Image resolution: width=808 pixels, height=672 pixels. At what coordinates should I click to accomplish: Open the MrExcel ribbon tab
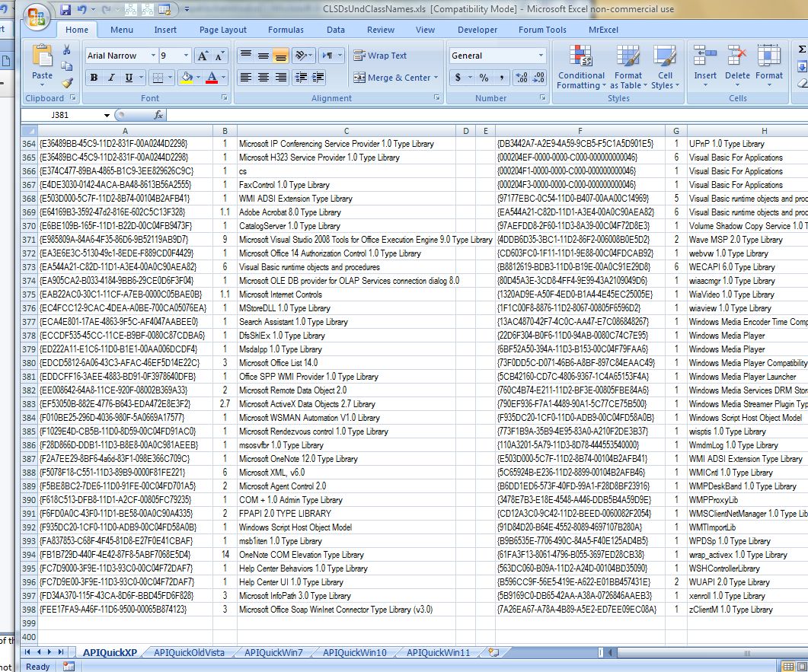[x=603, y=30]
